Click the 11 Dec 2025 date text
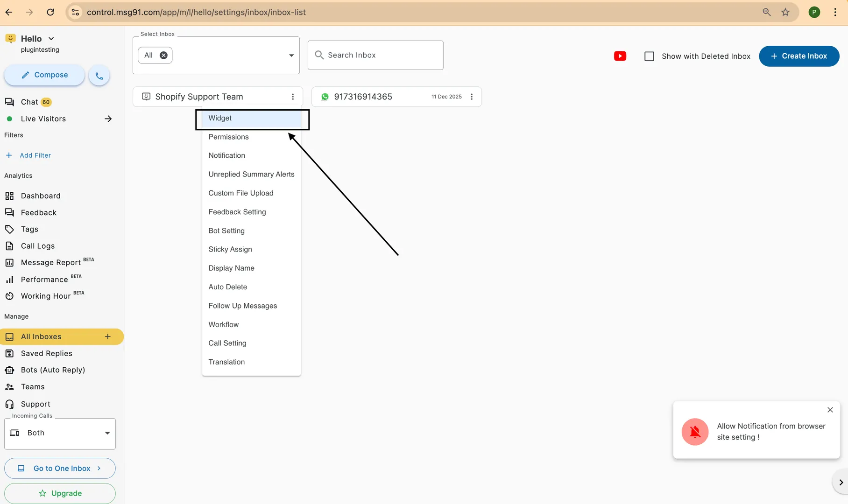Screen dimensions: 848x504 click(446, 97)
